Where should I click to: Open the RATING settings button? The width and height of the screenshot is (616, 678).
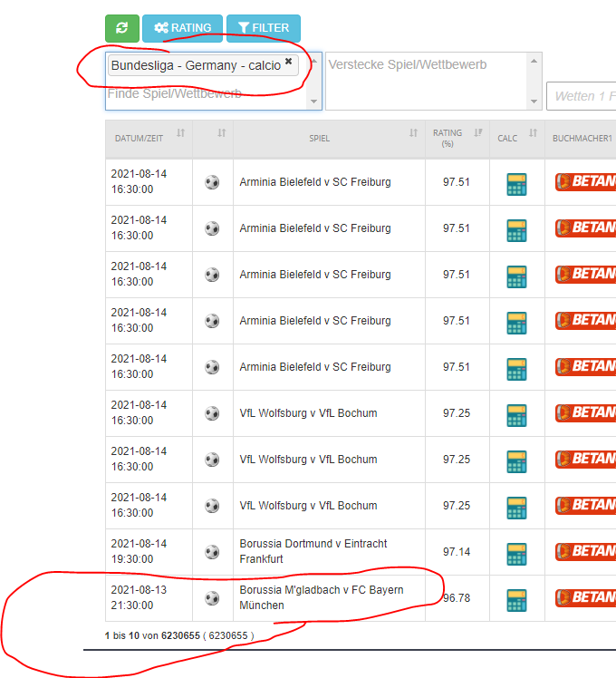[x=181, y=28]
